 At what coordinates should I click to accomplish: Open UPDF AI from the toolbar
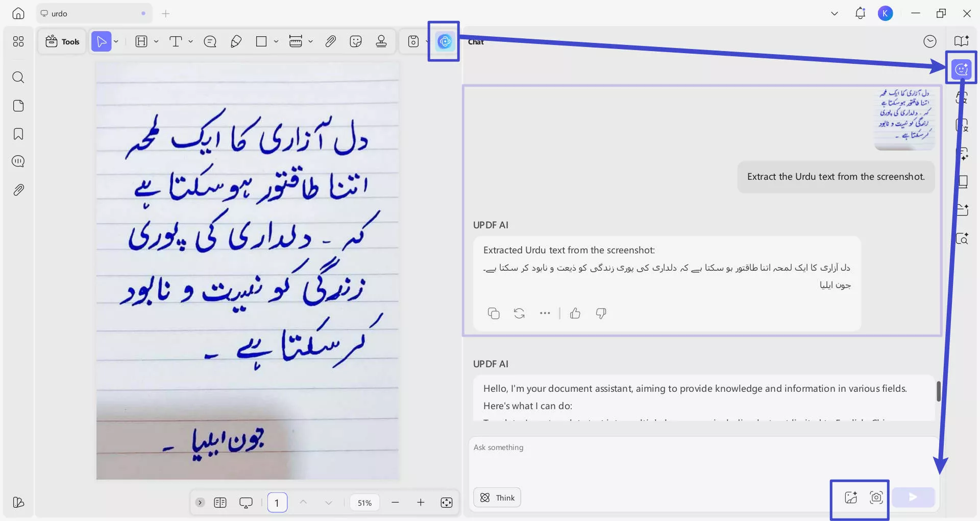pyautogui.click(x=444, y=42)
